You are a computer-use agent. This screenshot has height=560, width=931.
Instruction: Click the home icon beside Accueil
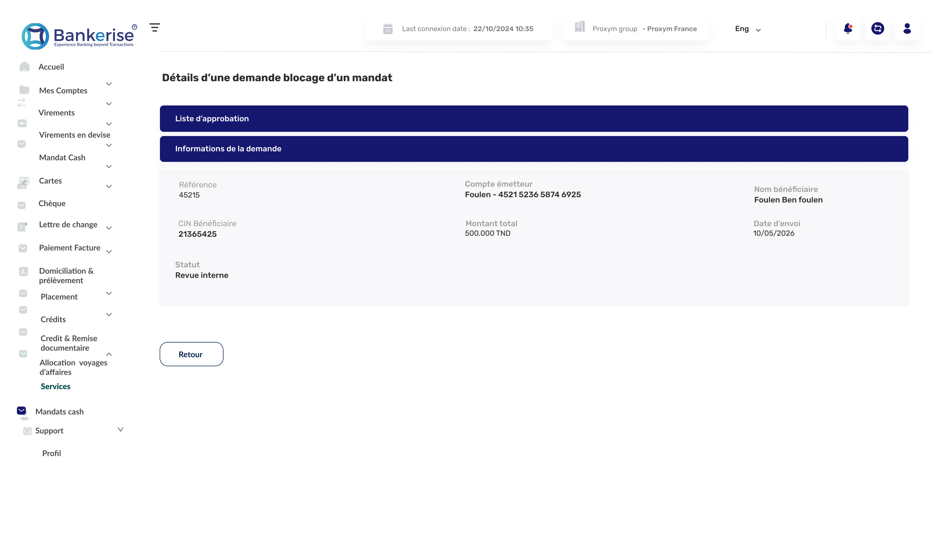[x=25, y=67]
